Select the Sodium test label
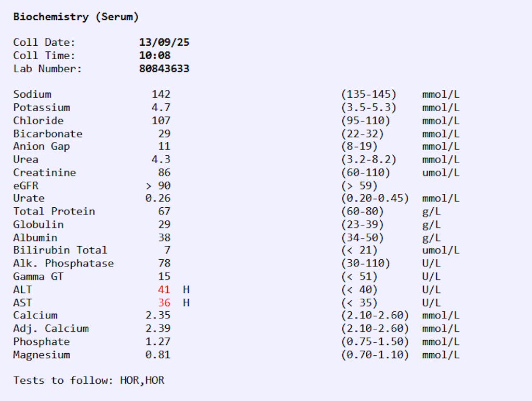 (x=32, y=95)
